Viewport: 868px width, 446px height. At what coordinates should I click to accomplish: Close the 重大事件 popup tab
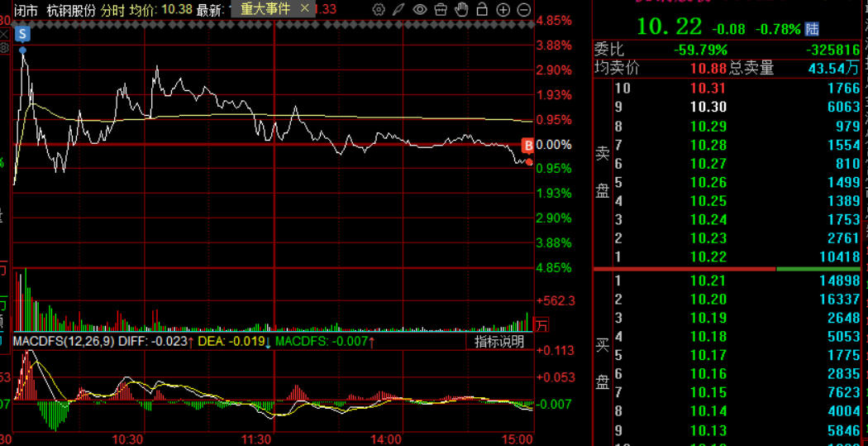click(304, 9)
